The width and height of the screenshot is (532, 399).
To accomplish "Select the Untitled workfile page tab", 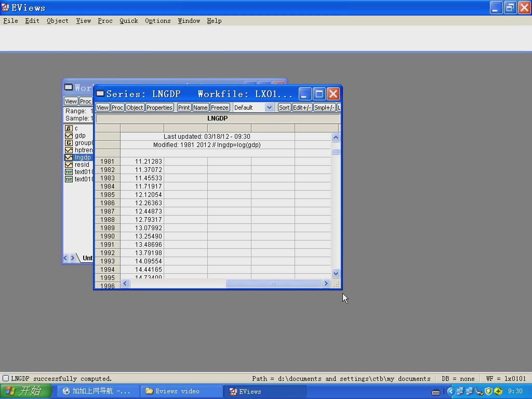I will [87, 258].
